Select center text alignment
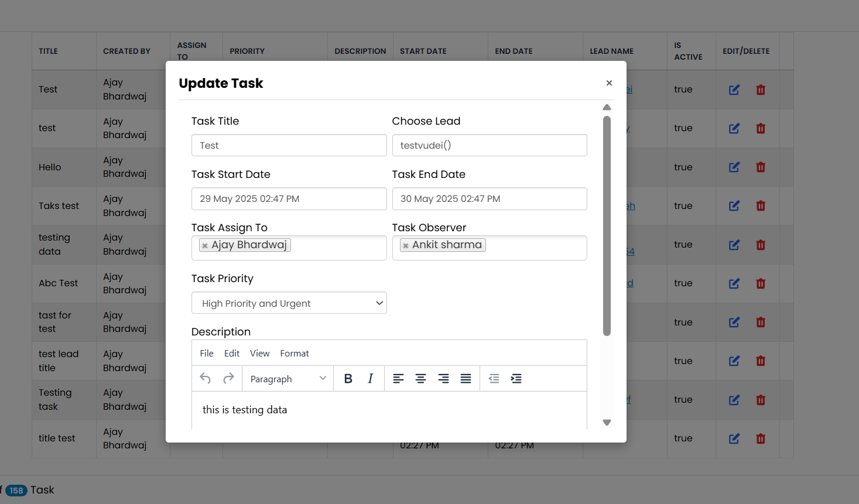 point(420,378)
